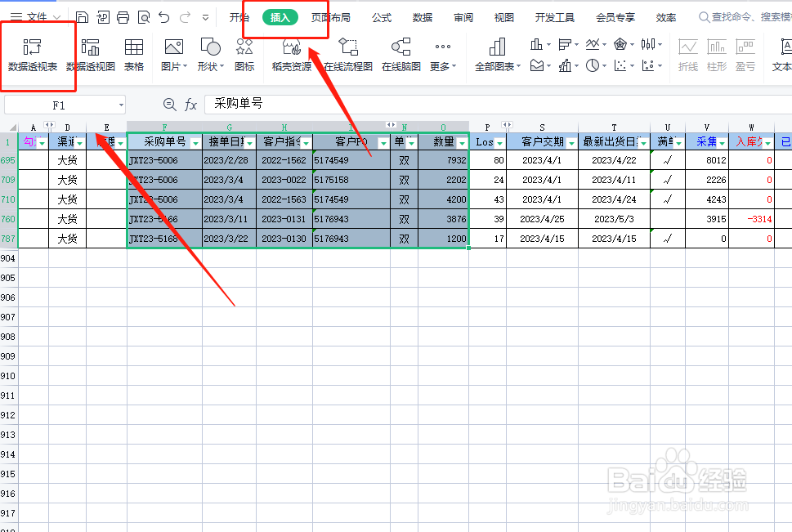
Task: Click the Print icon
Action: click(x=123, y=15)
